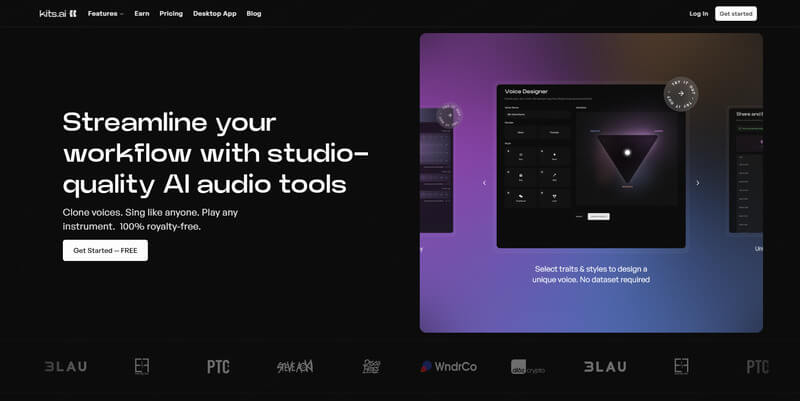Image resolution: width=800 pixels, height=401 pixels.
Task: Click the 3LAU logo next to alto crypto
Action: coord(605,366)
